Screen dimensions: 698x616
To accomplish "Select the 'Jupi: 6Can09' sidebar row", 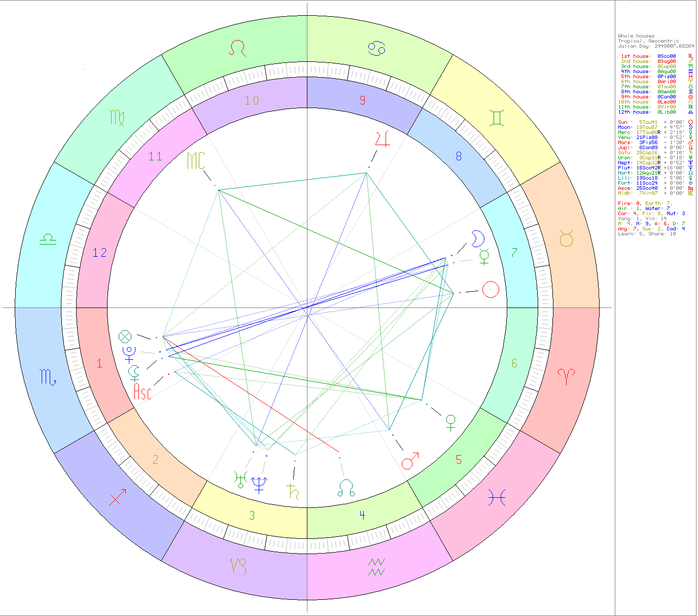I will [656, 148].
